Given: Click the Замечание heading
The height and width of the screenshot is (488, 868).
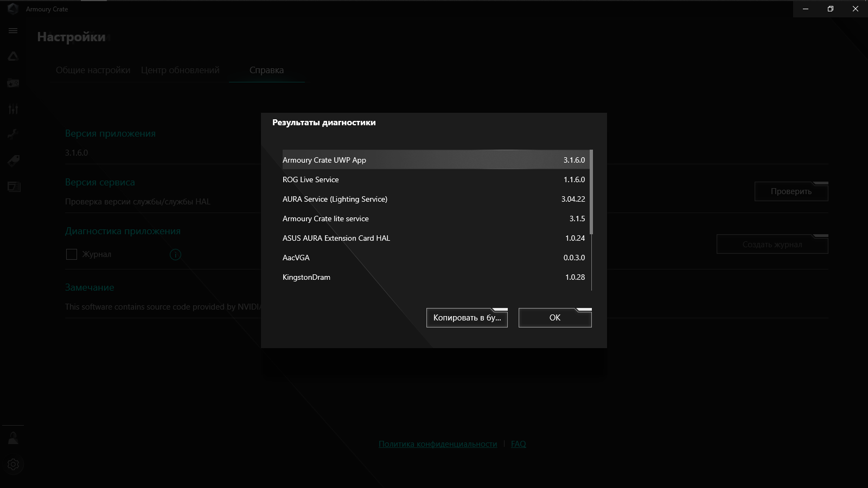Looking at the screenshot, I should tap(90, 287).
